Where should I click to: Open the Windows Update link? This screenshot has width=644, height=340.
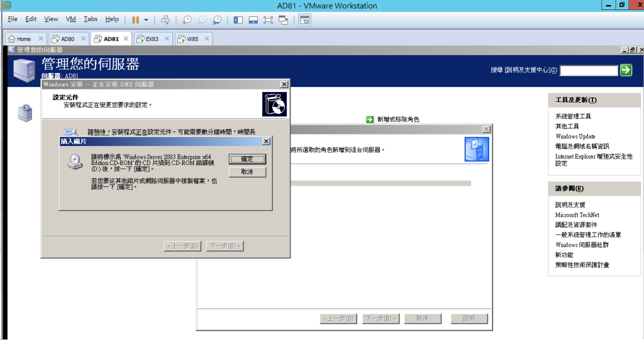tap(575, 137)
